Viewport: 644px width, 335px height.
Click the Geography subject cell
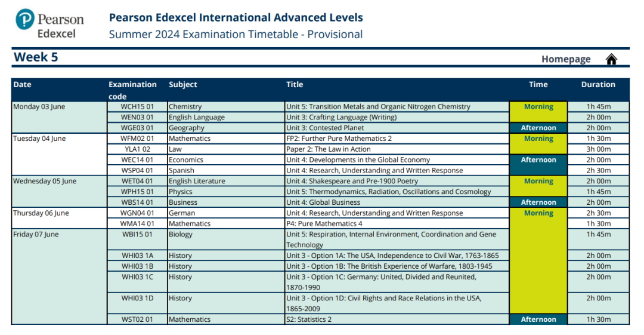[225, 128]
